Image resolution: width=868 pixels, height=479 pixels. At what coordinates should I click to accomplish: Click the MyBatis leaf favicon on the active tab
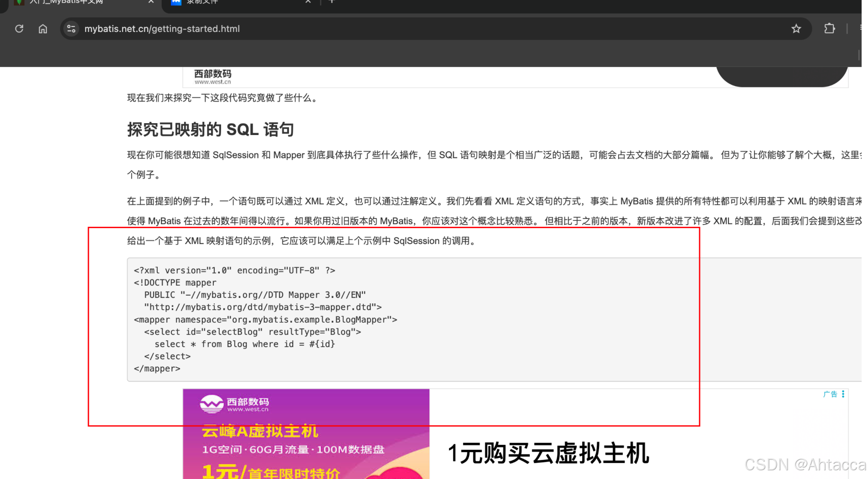[19, 2]
